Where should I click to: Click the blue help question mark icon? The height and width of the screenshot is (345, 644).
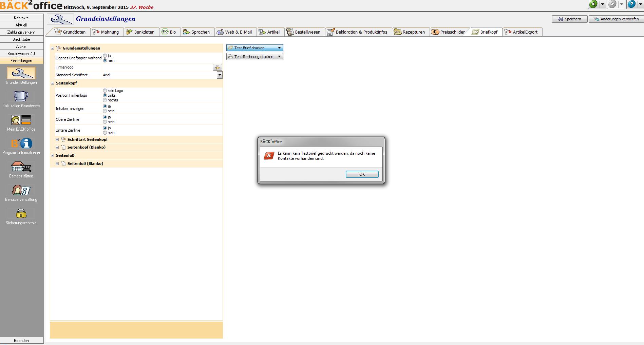coord(631,4)
